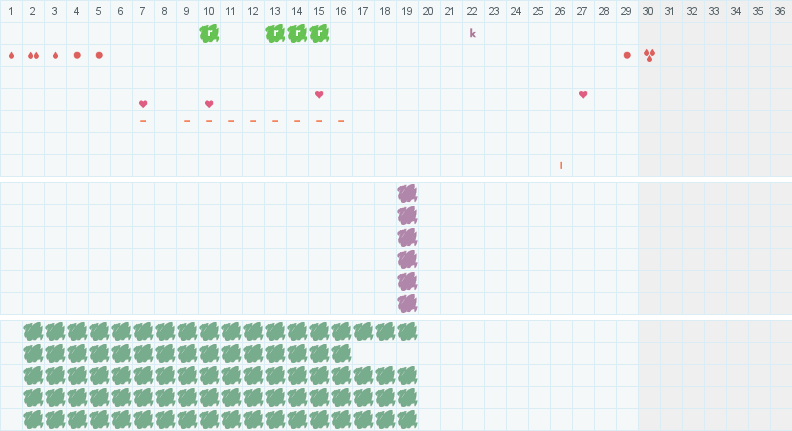Image resolution: width=792 pixels, height=431 pixels.
Task: Click the red spotting dot on day 4
Action: point(77,55)
